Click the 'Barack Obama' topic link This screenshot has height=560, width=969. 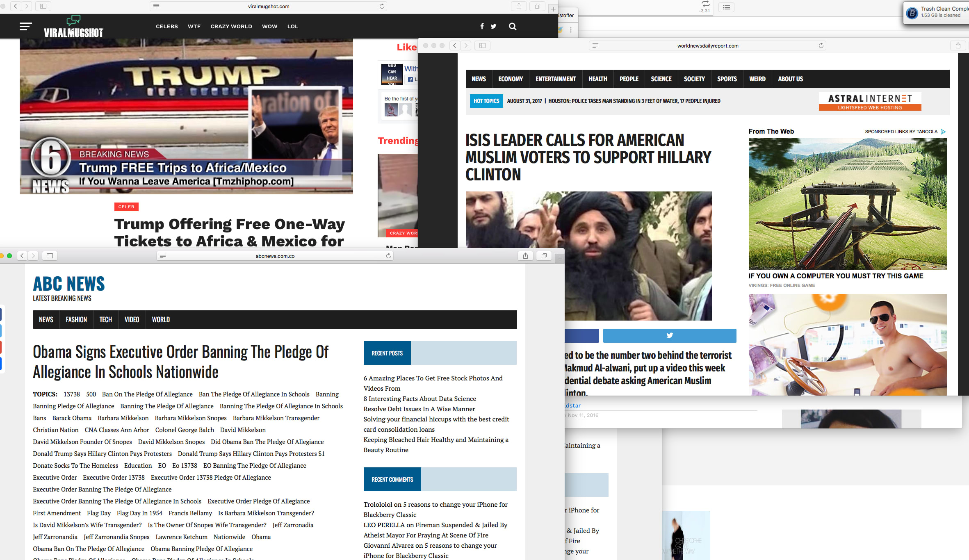[x=72, y=418]
